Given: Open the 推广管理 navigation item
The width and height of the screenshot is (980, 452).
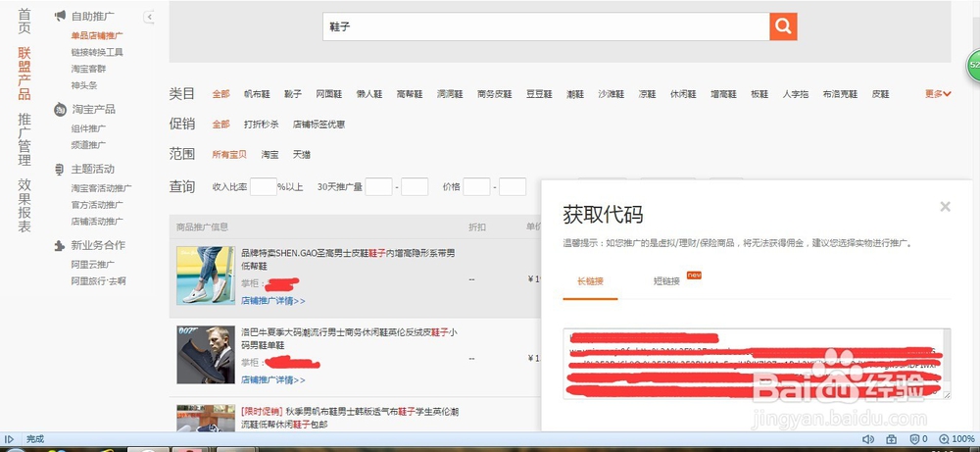Looking at the screenshot, I should pyautogui.click(x=24, y=139).
